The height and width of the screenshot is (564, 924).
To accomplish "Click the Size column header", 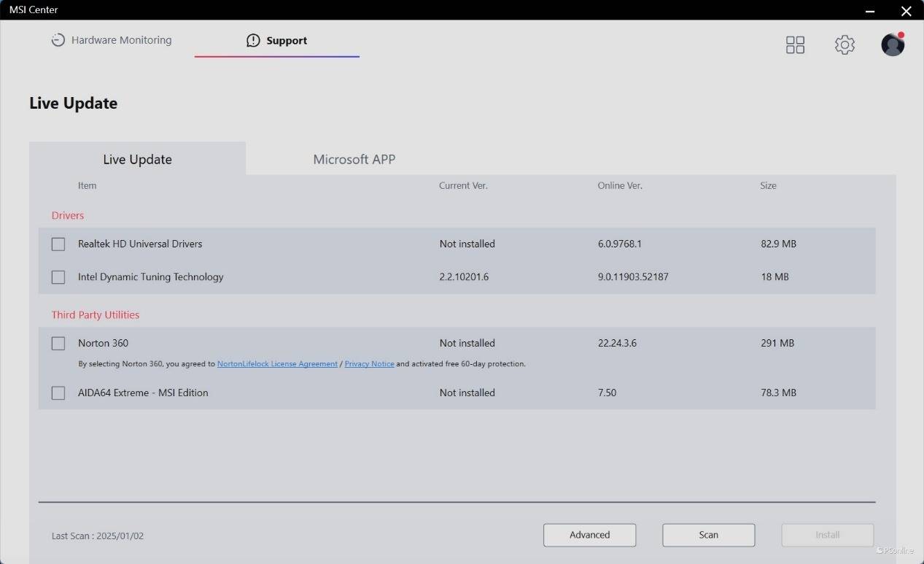I will 768,185.
